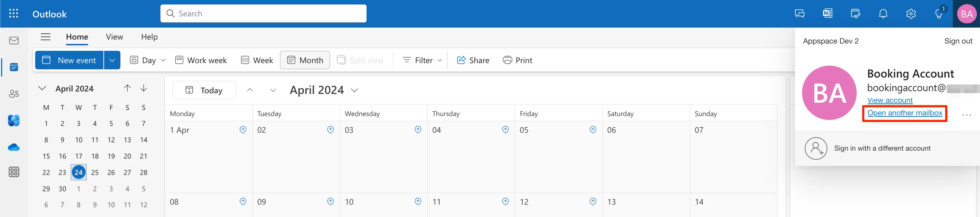This screenshot has width=980, height=217.
Task: Navigate to previous month in main calendar
Action: tap(250, 90)
